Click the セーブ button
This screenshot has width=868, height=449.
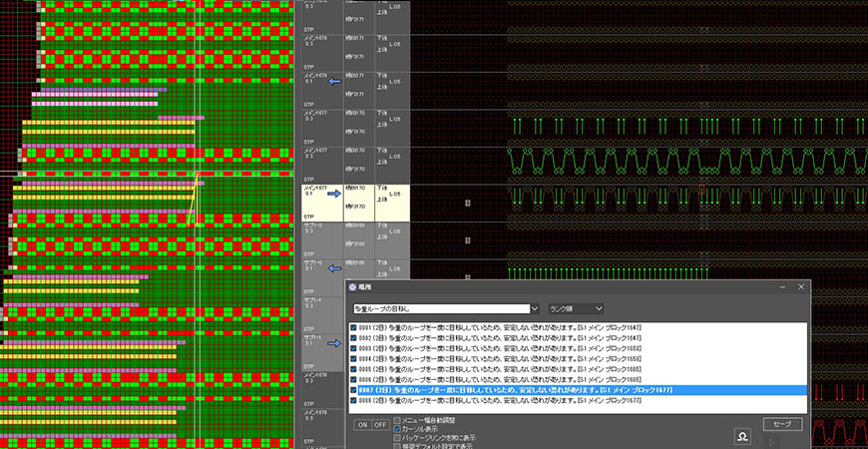click(781, 424)
